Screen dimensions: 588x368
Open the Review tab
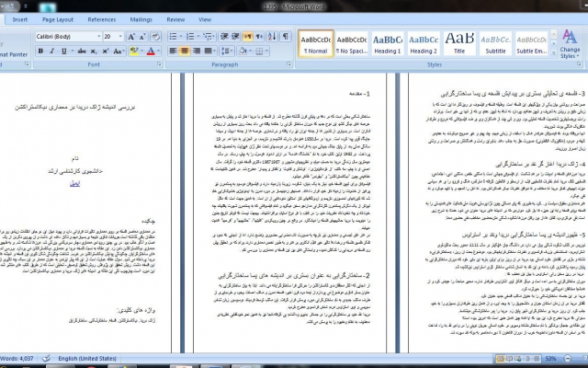[175, 19]
